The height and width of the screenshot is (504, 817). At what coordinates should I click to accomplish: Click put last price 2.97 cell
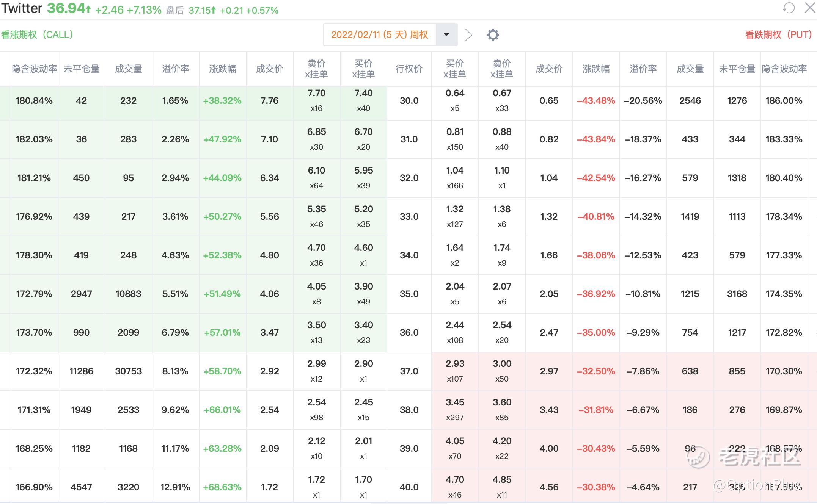(549, 371)
